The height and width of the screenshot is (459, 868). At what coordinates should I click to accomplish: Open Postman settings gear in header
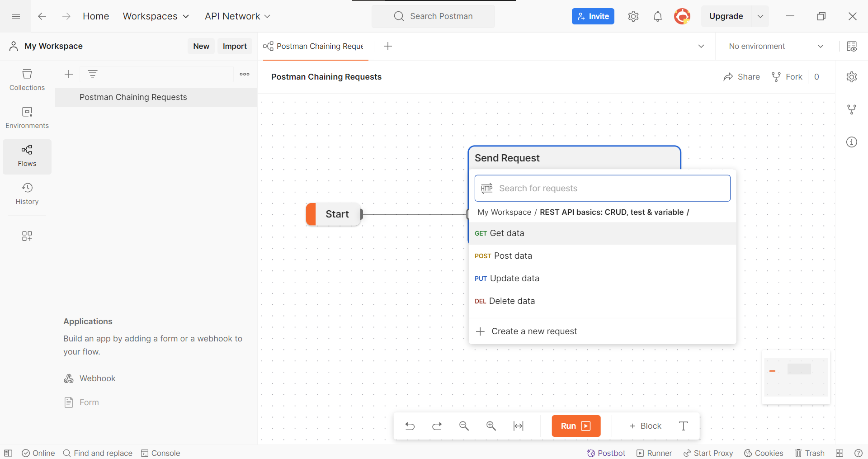pyautogui.click(x=633, y=16)
